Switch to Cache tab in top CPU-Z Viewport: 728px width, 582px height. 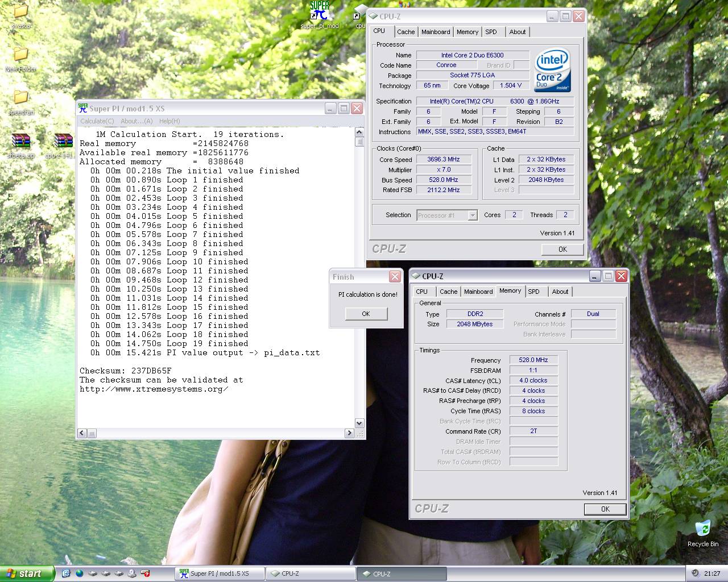coord(406,32)
